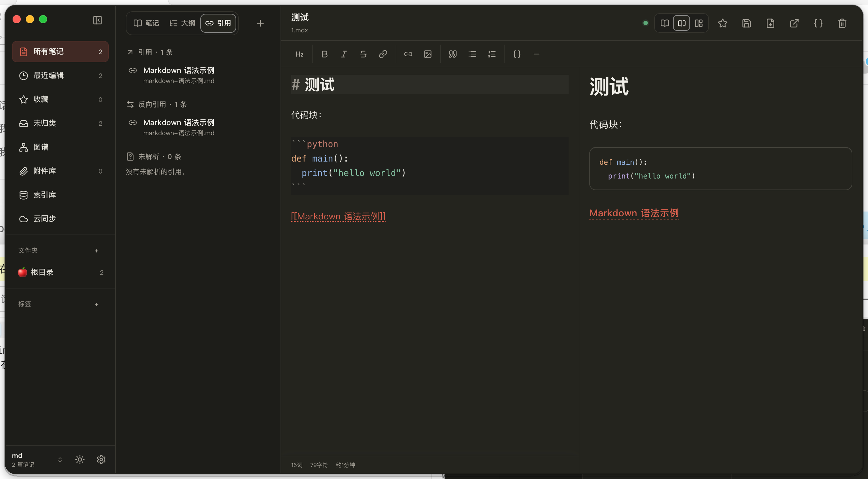The image size is (868, 479).
Task: Delete note with trash icon
Action: [842, 23]
